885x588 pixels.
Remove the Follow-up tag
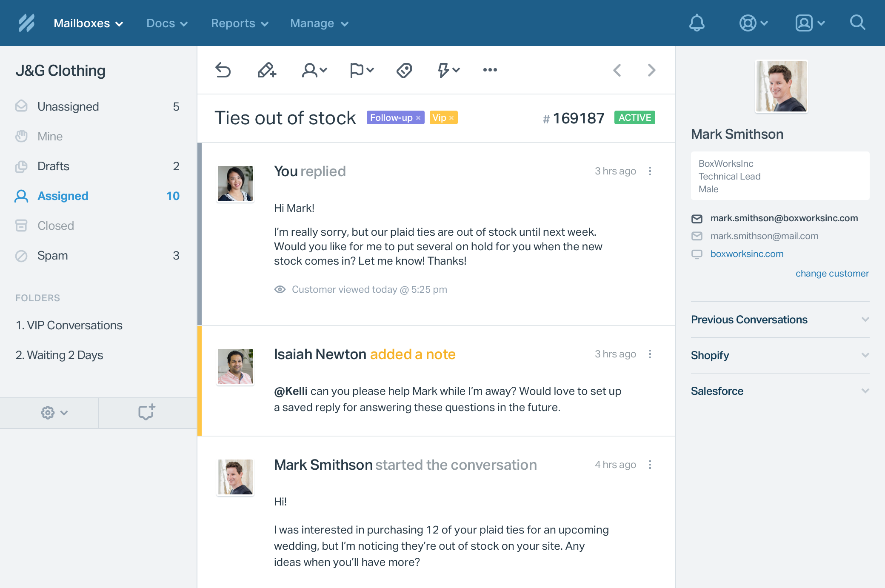[x=419, y=118]
